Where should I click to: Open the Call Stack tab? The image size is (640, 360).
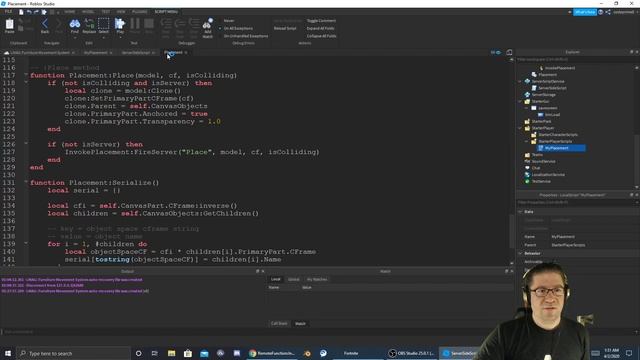(279, 323)
